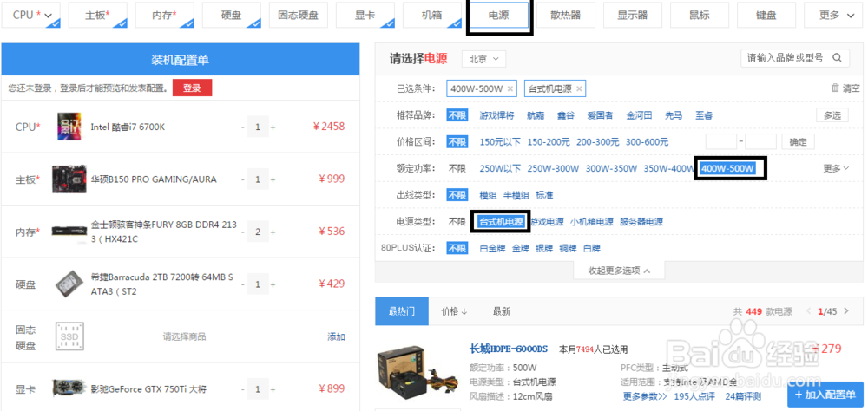Sort results by 最新

tap(502, 311)
